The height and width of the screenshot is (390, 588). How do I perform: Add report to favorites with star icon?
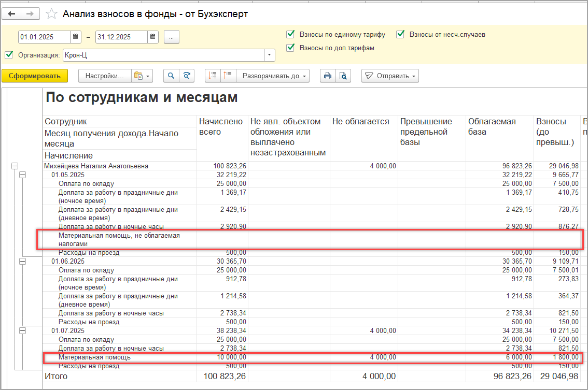[x=51, y=14]
